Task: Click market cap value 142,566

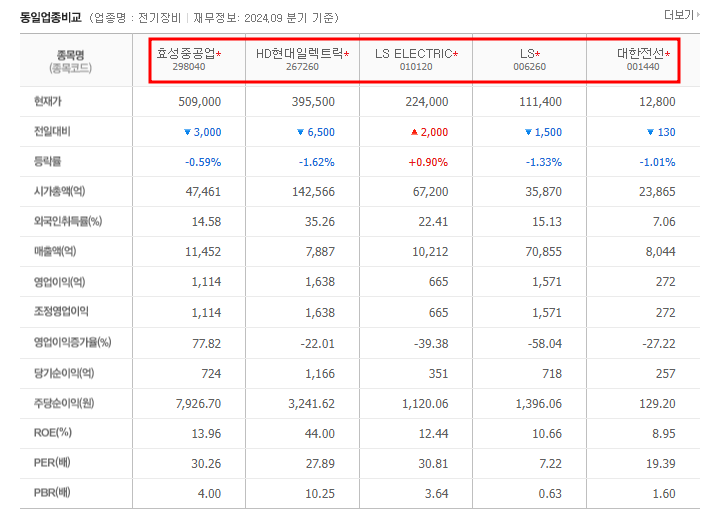Action: [313, 192]
